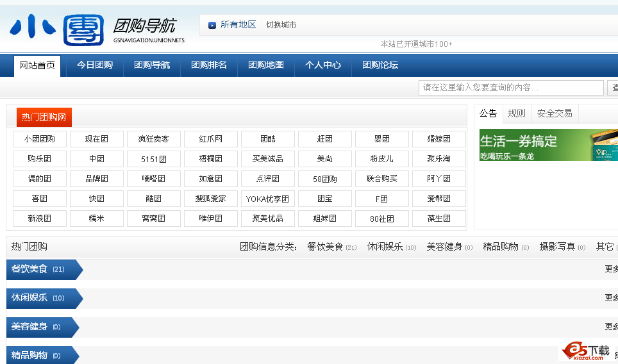Screen dimensions: 618x364
Task: Open the 阿丫团 site button
Action: 439,179
